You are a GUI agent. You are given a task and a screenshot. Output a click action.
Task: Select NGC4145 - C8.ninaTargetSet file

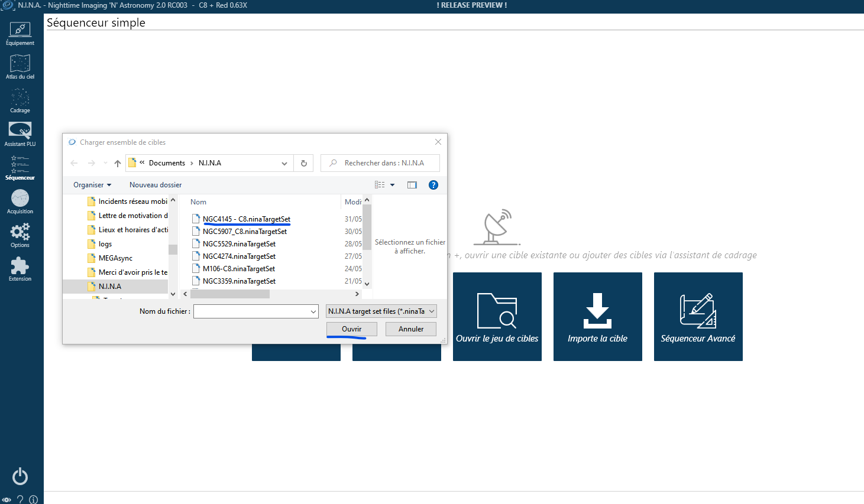(x=247, y=219)
